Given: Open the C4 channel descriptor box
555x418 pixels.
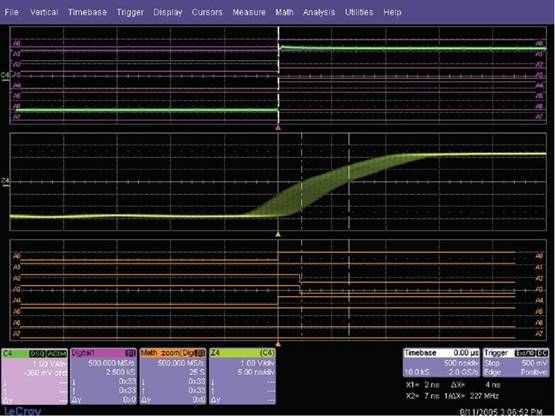Looking at the screenshot, I should [34, 377].
